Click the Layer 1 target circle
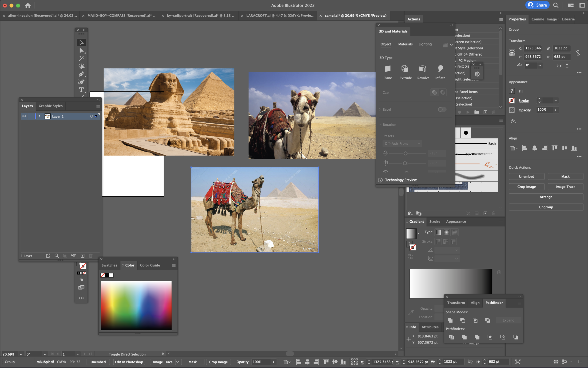This screenshot has height=368, width=588. (91, 116)
